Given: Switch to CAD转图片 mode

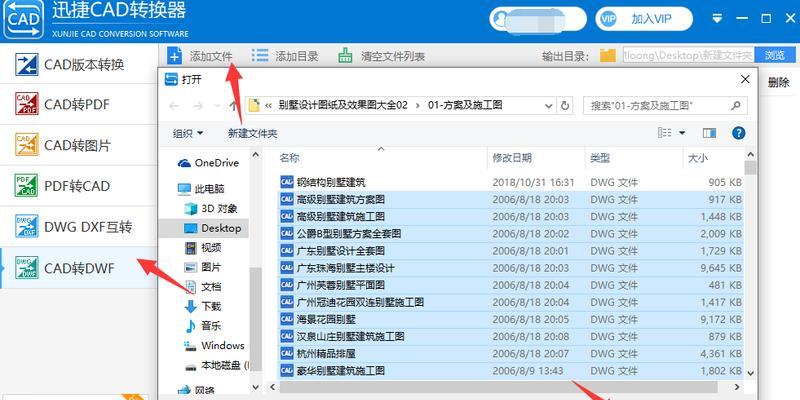Looking at the screenshot, I should pyautogui.click(x=78, y=145).
